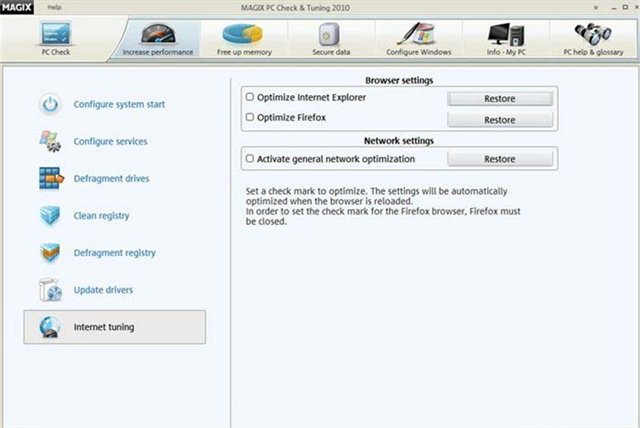The height and width of the screenshot is (428, 640).
Task: Click the Configure Windows icon
Action: (418, 33)
